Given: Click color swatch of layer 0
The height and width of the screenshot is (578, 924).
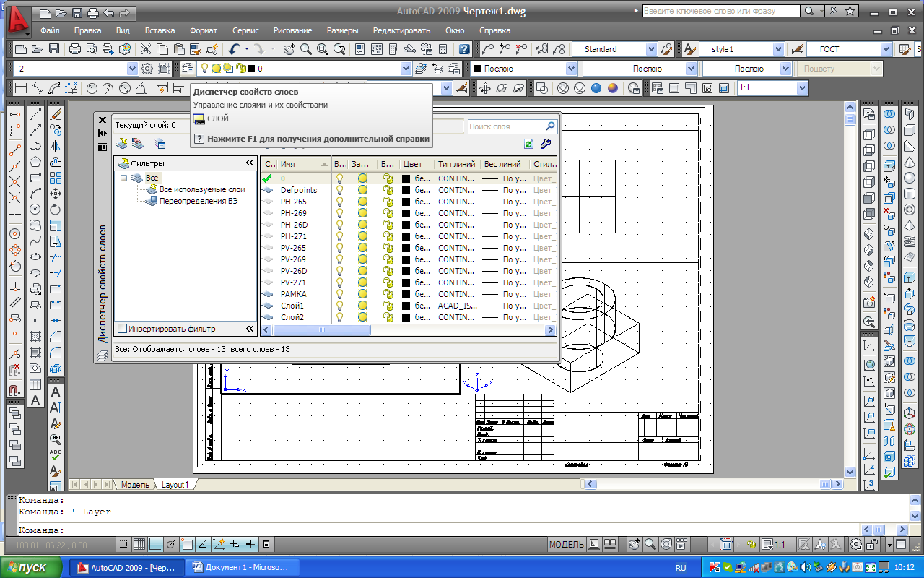Looking at the screenshot, I should tap(406, 178).
